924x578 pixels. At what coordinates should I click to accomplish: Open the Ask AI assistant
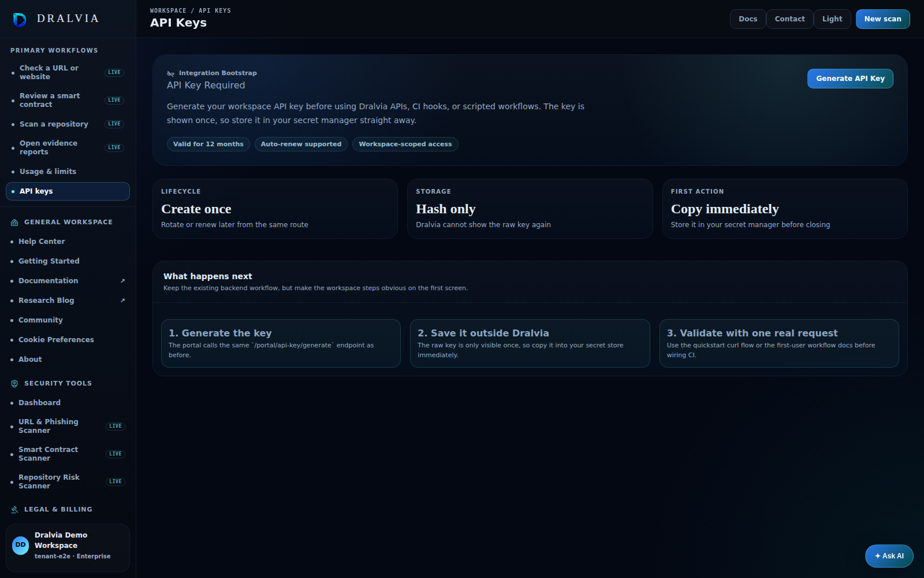point(889,556)
